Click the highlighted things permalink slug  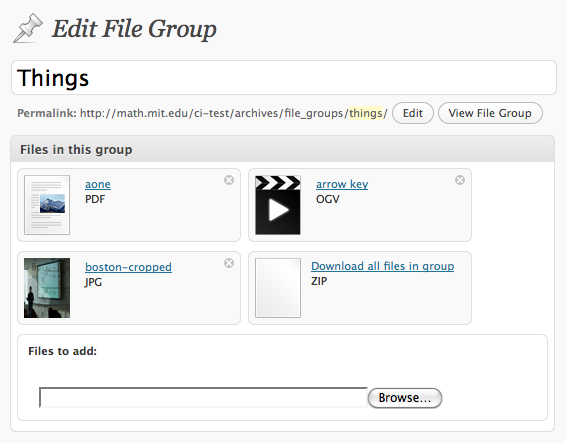point(365,113)
